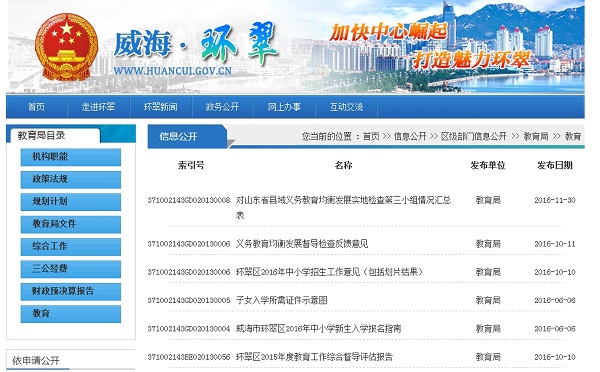Open the 走进环翠 navigation item
This screenshot has width=600, height=372.
click(x=98, y=107)
